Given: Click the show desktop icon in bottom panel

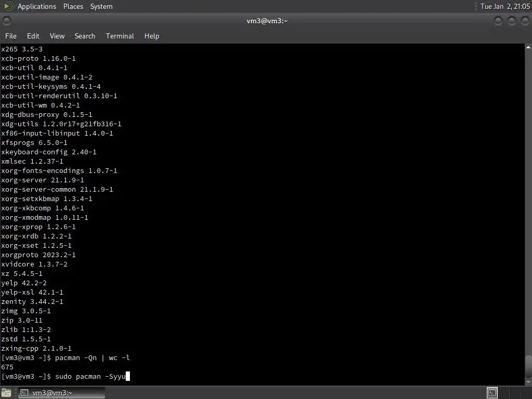Looking at the screenshot, I should [x=6, y=393].
